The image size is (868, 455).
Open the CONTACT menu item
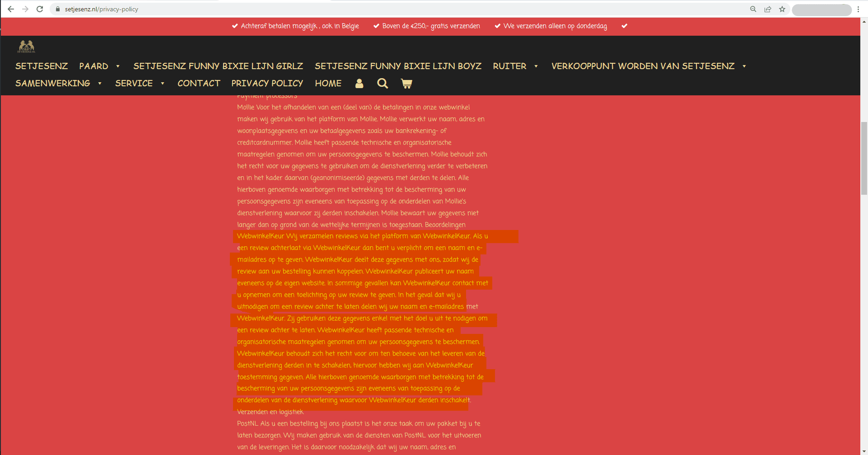coord(199,84)
